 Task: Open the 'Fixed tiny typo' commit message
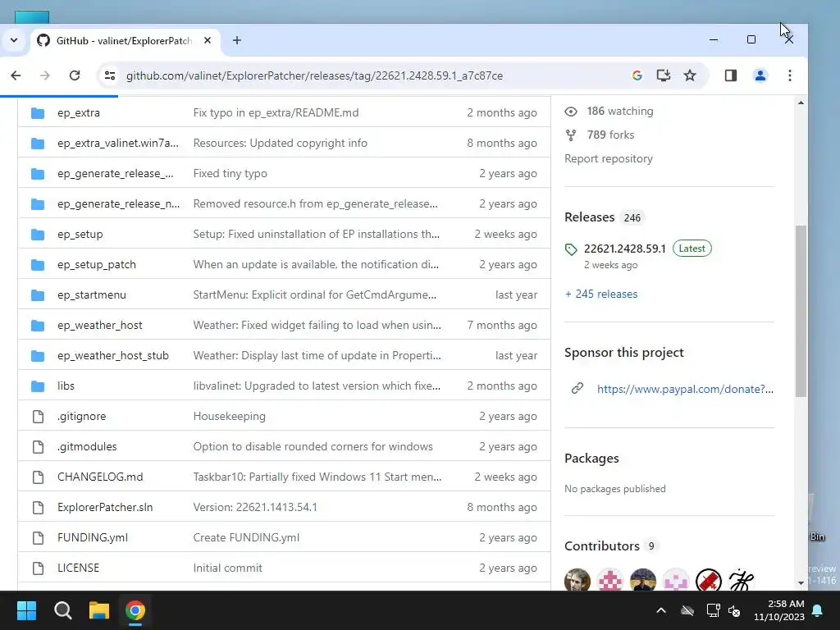[x=231, y=174]
